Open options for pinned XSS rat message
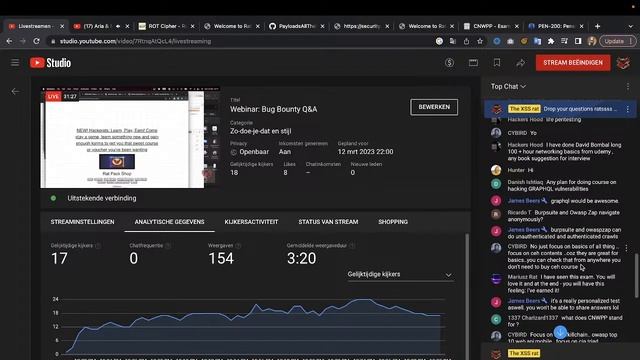This screenshot has width=640, height=360. pos(628,109)
